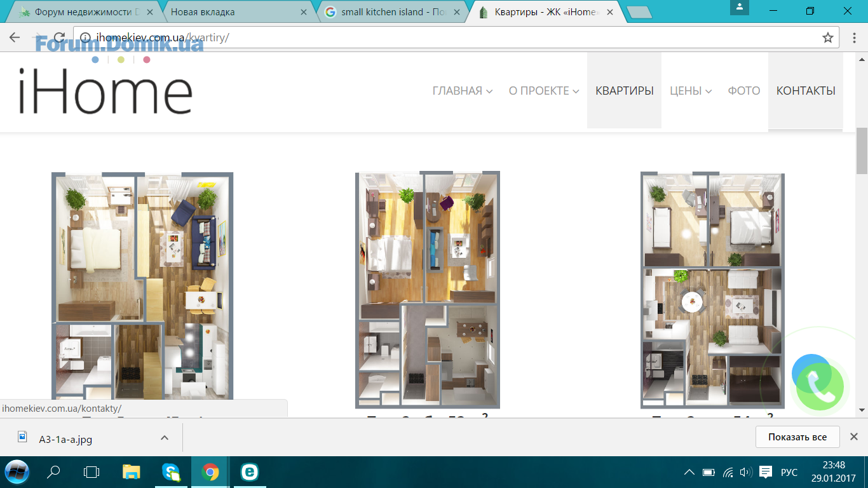
Task: Open Wi-Fi network settings in tray
Action: tap(728, 472)
